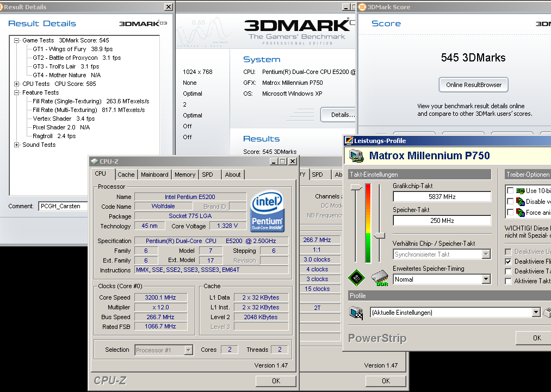
Task: Enable the Use 10-bit checkbox
Action: (x=510, y=191)
